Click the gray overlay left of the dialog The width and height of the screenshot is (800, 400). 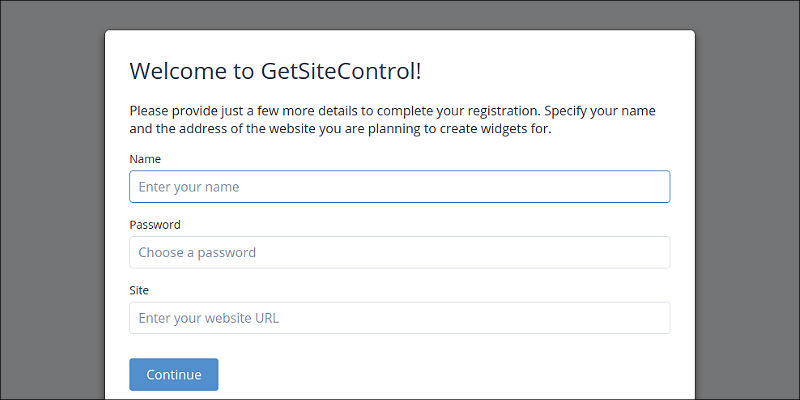tap(52, 200)
